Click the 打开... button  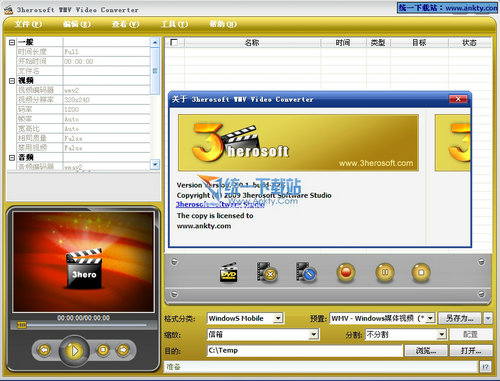tap(471, 351)
